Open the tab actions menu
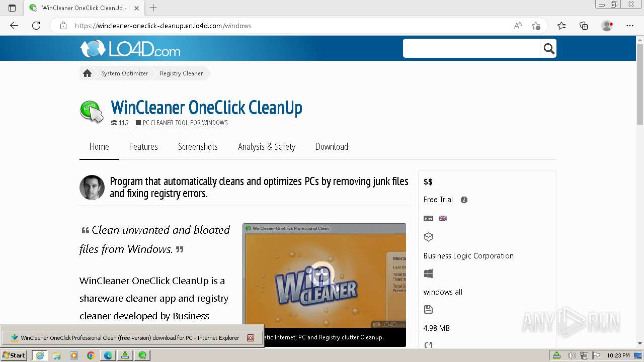Image resolution: width=644 pixels, height=362 pixels. [x=12, y=8]
